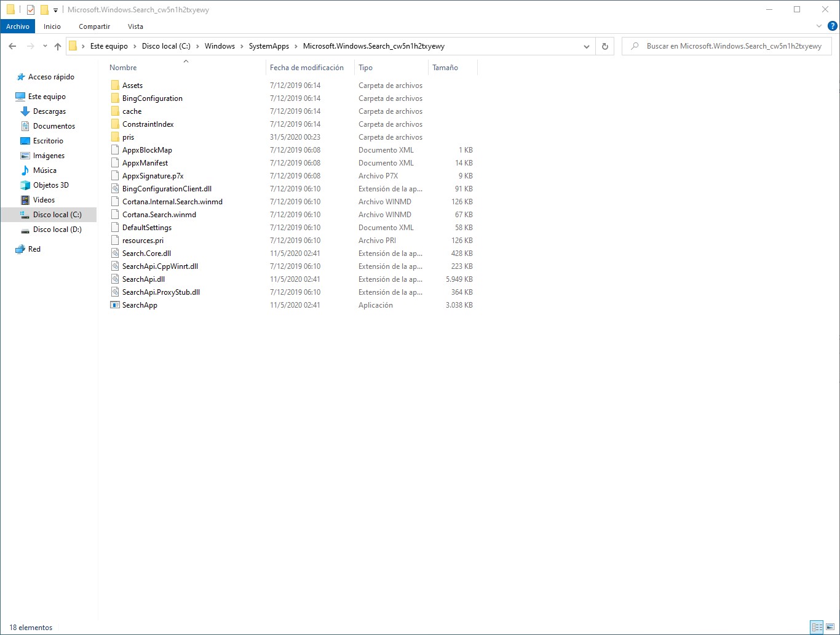Click SearchApi.dll size 5.949 KB
The image size is (840, 635).
click(459, 279)
